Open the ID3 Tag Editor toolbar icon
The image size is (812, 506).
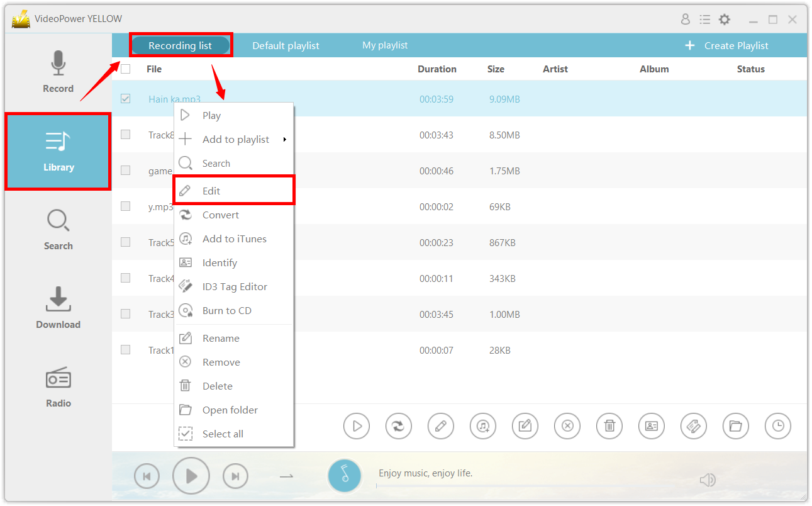[x=694, y=426]
